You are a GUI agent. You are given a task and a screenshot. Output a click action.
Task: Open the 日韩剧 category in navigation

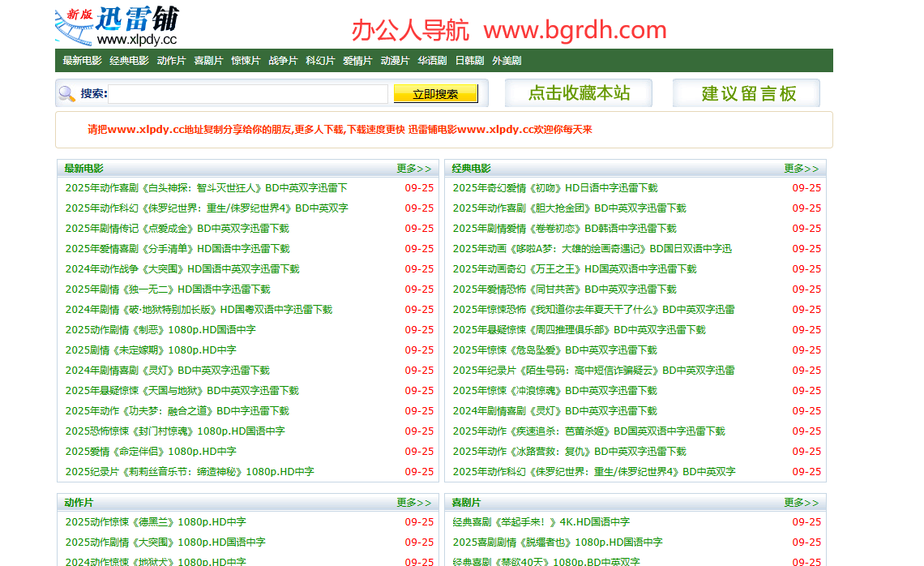pos(467,60)
